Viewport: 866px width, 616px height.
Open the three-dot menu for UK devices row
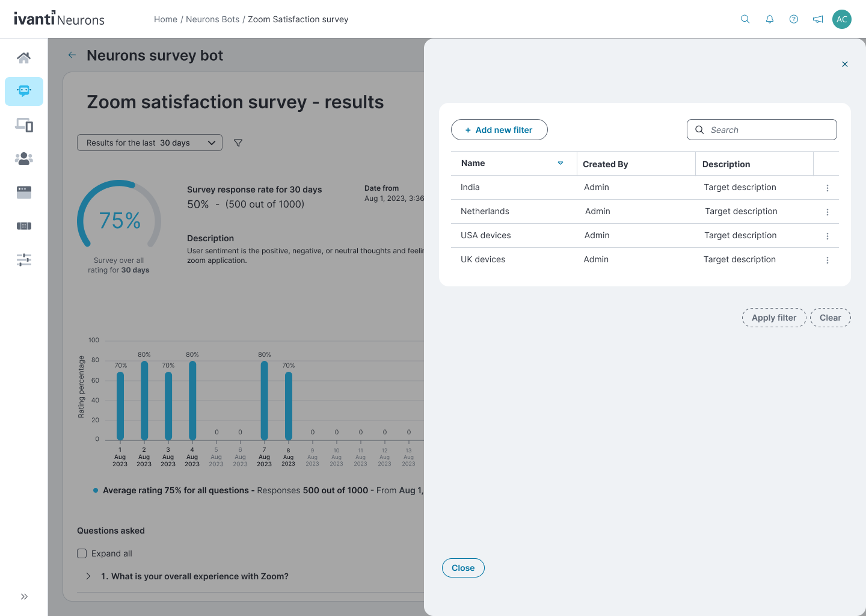coord(828,260)
